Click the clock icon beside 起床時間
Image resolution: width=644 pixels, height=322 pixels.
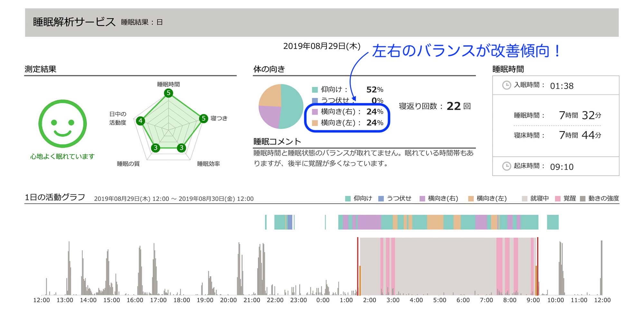(507, 166)
